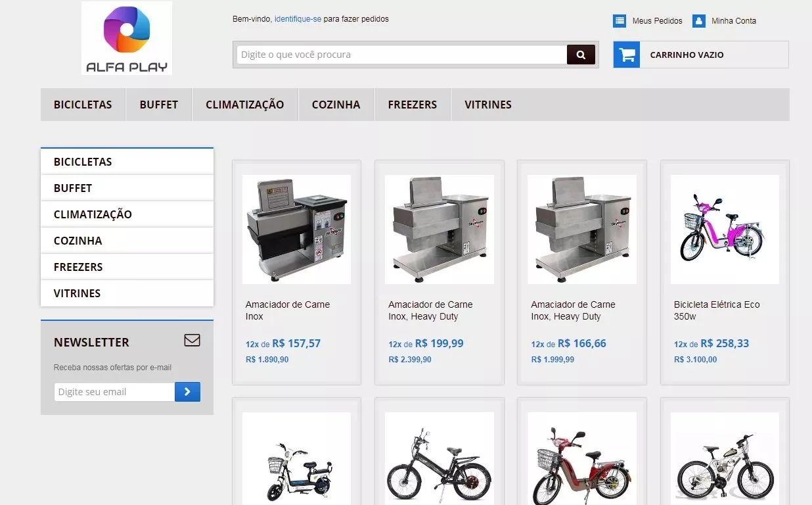812x505 pixels.
Task: Click the price 'R$ 3.100,00'
Action: 696,360
